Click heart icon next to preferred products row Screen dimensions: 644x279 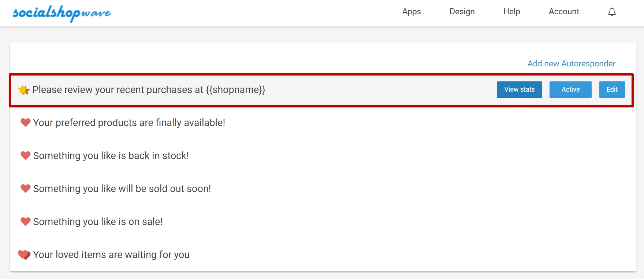[x=26, y=122]
